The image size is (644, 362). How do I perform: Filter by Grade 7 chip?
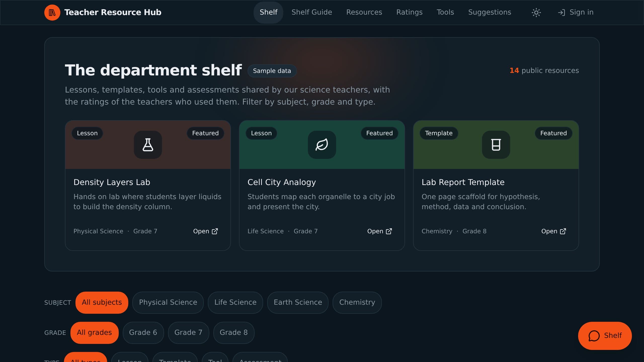click(x=188, y=333)
